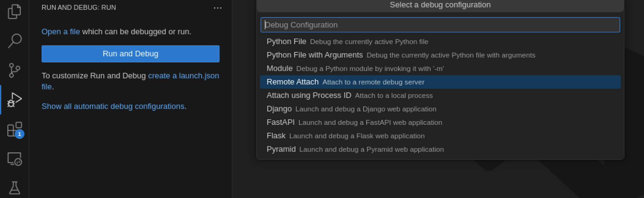Choose Python File with Arguments configuration
The image size is (644, 198).
pos(440,55)
